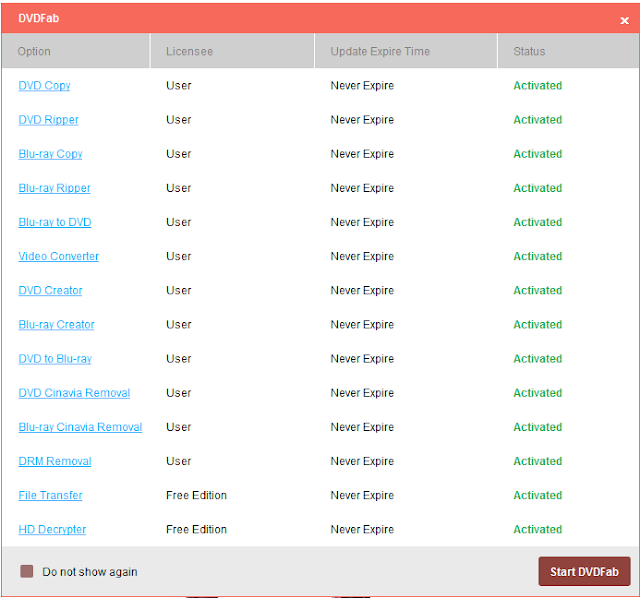Open the DVD Copy link
The height and width of the screenshot is (598, 640).
pos(44,86)
